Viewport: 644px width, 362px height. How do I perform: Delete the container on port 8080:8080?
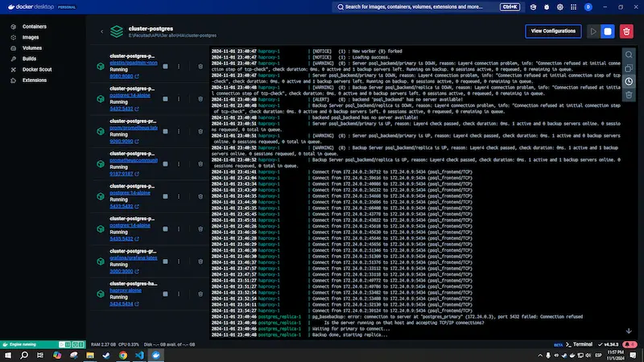(200, 66)
